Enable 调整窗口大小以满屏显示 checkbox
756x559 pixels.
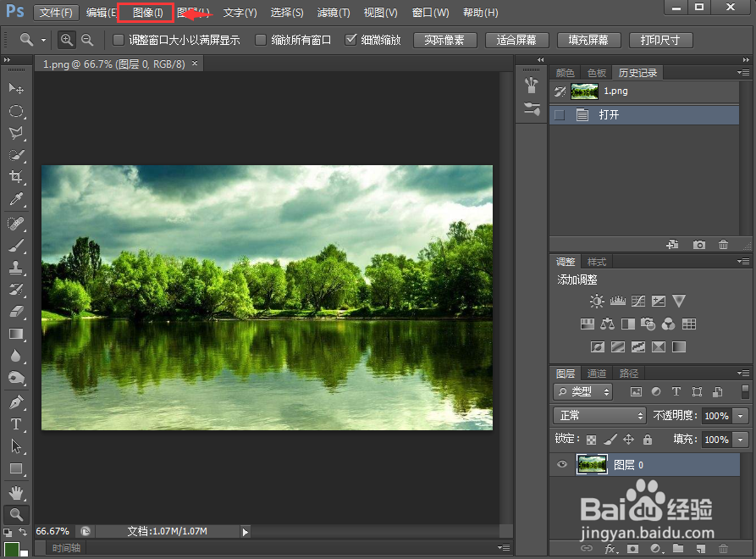tap(119, 40)
